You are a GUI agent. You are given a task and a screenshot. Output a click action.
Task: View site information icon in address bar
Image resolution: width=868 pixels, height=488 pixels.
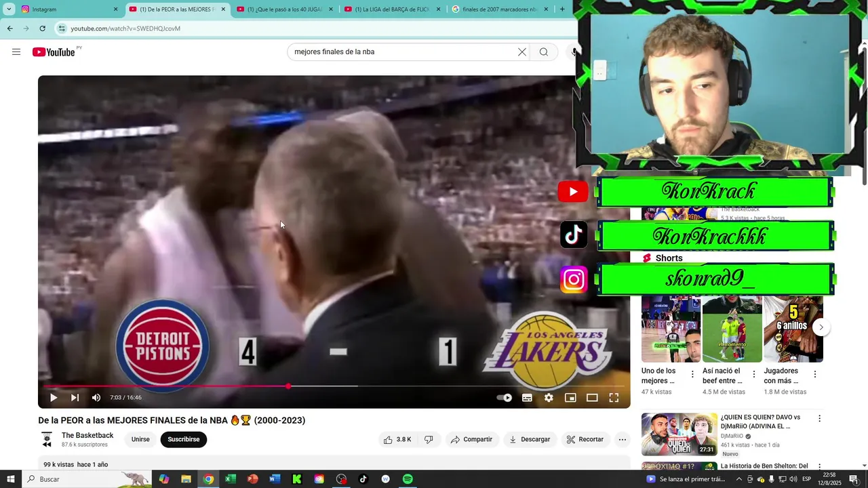tap(62, 28)
